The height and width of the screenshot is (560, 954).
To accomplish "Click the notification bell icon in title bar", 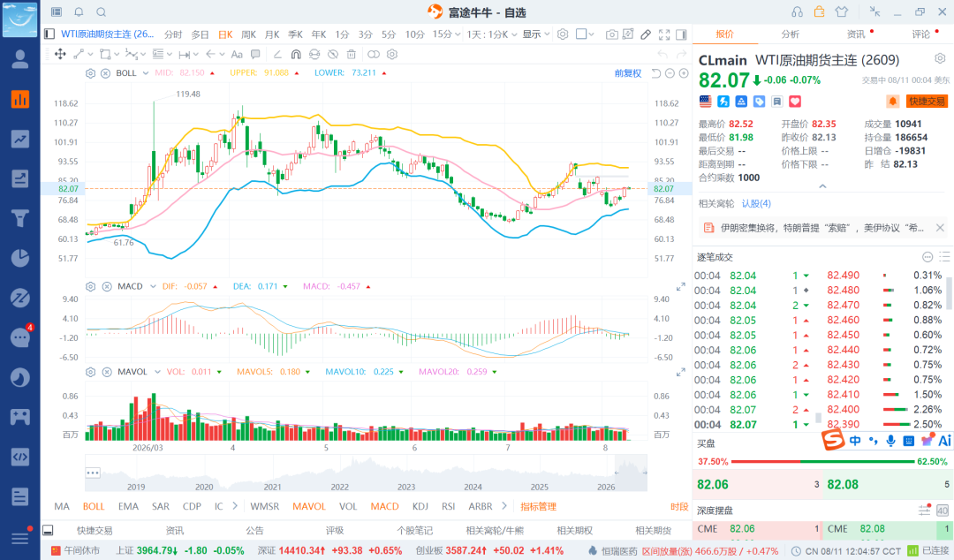I will (79, 12).
